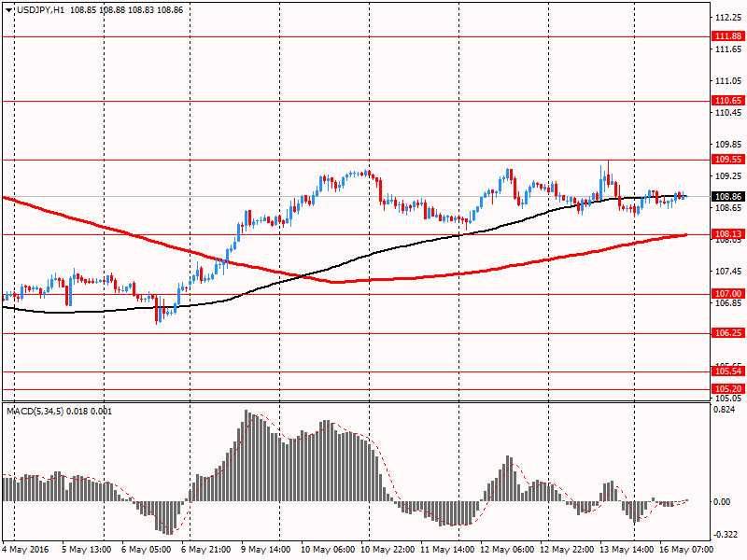
Task: Select the 109.85 price scale value
Action: pyautogui.click(x=728, y=145)
